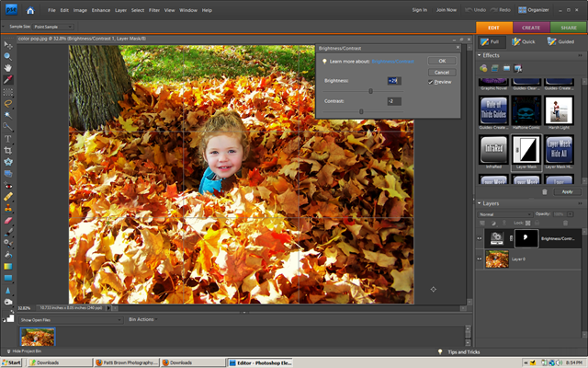Open the File menu

tap(51, 10)
